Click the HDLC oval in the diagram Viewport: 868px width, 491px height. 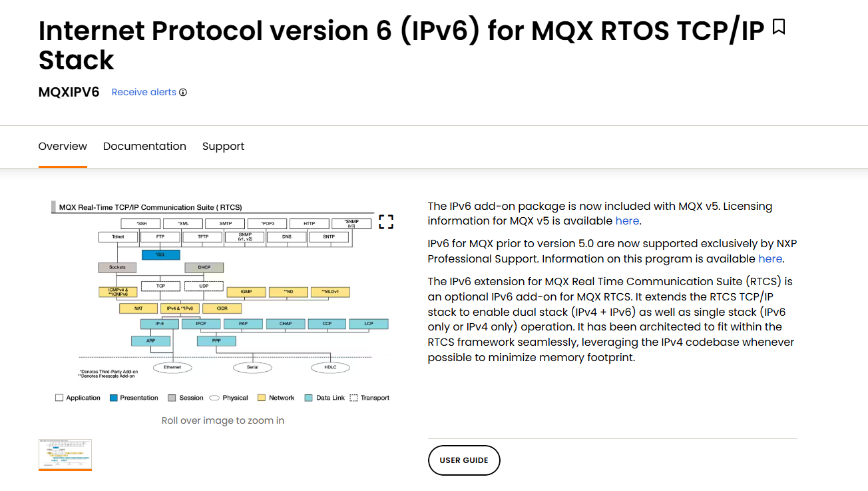(331, 367)
